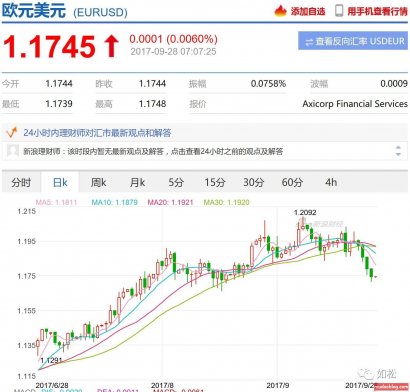Viewport: 410px width, 392px height.
Task: Click the MA10 legend label
Action: [x=114, y=202]
